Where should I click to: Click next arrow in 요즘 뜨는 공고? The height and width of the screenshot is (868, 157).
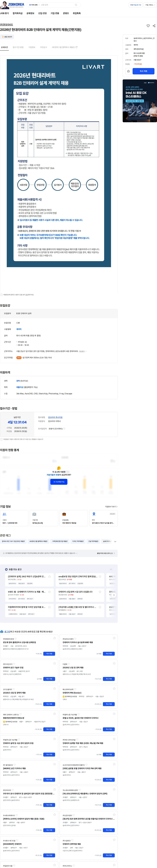click(x=114, y=595)
